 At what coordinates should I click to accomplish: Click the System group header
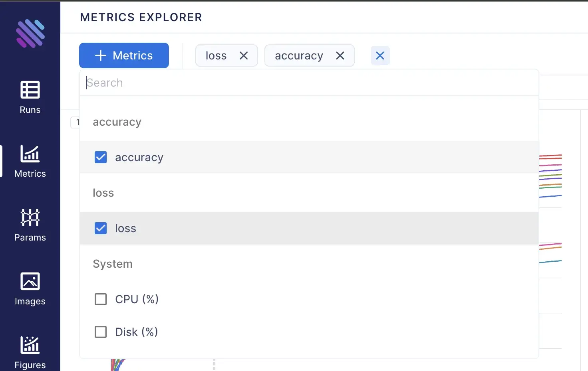[x=113, y=264]
